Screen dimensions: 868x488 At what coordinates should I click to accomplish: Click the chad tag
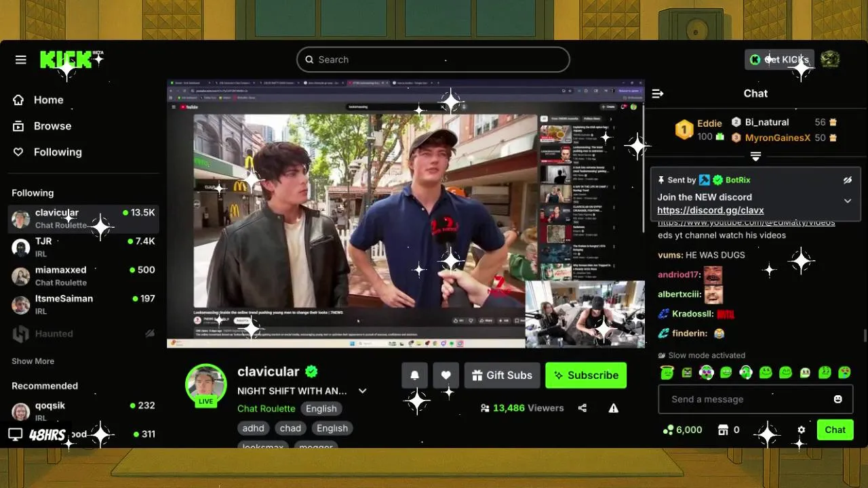click(x=290, y=428)
